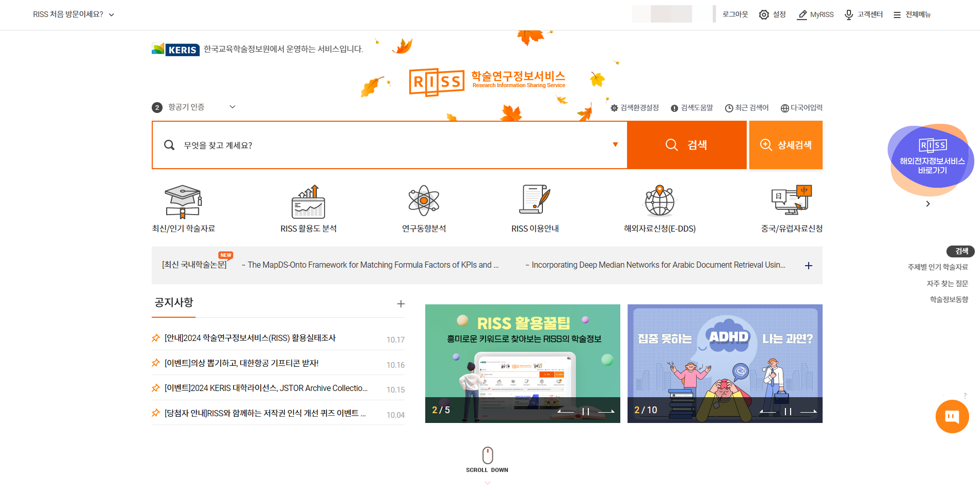Expand the 항공기 인증 dropdown
Image resolution: width=980 pixels, height=489 pixels.
tap(232, 107)
